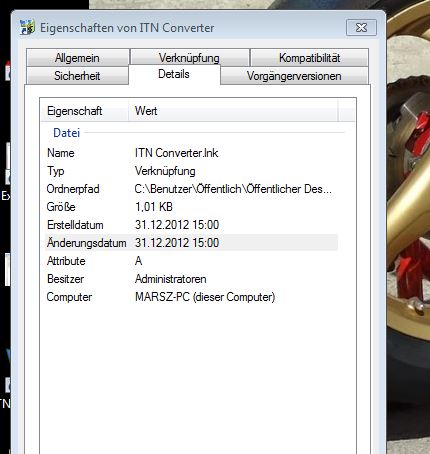This screenshot has height=454, width=430.
Task: Select the Datei group heading
Action: tap(67, 133)
